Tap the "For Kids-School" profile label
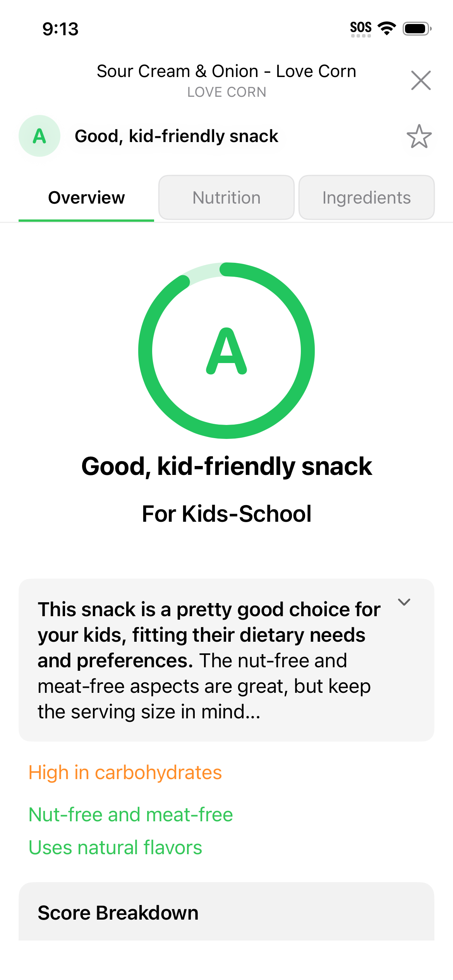This screenshot has width=453, height=980. point(226,514)
